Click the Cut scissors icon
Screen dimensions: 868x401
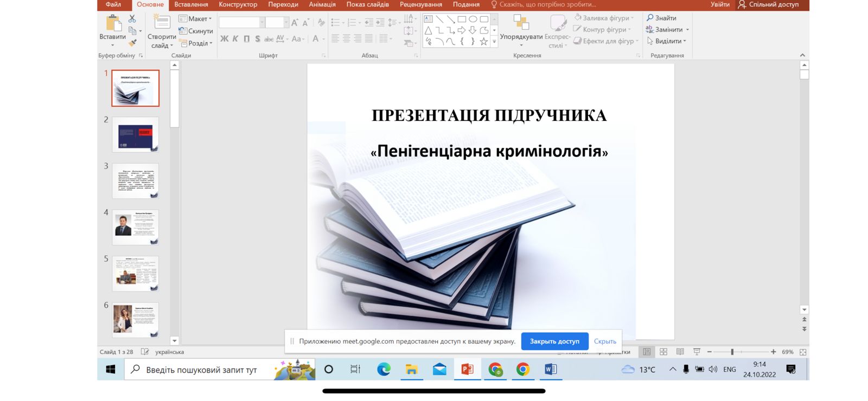132,19
